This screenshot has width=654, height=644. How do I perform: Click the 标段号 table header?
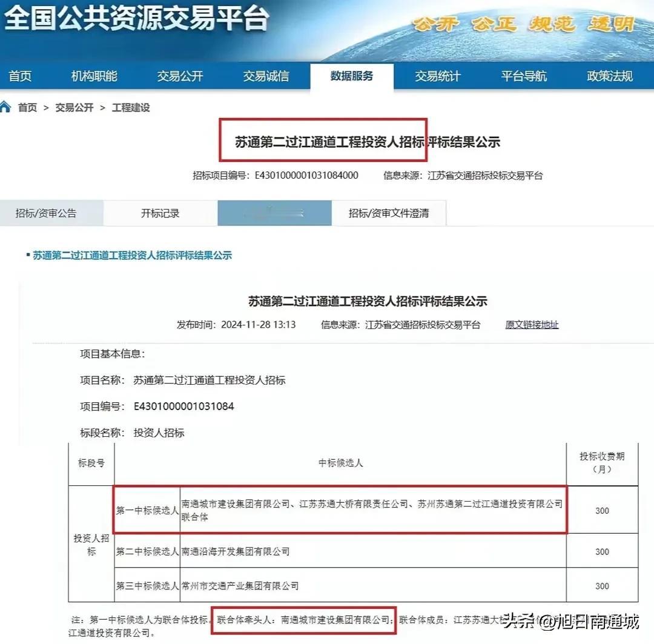pyautogui.click(x=91, y=463)
